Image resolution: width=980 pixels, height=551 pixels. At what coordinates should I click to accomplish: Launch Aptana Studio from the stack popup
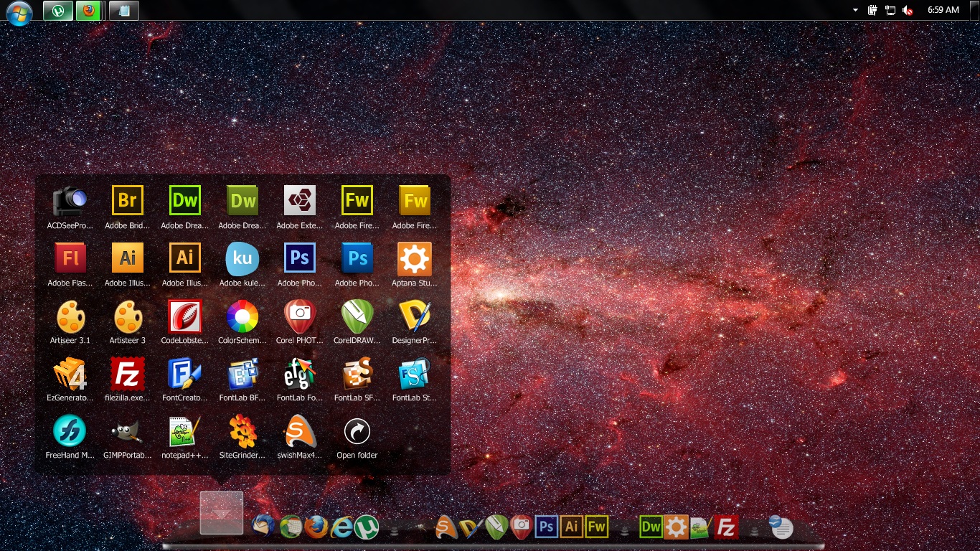click(415, 258)
